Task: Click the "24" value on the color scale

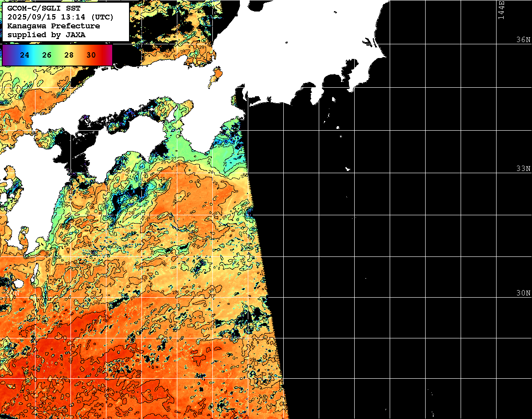Action: coord(25,55)
